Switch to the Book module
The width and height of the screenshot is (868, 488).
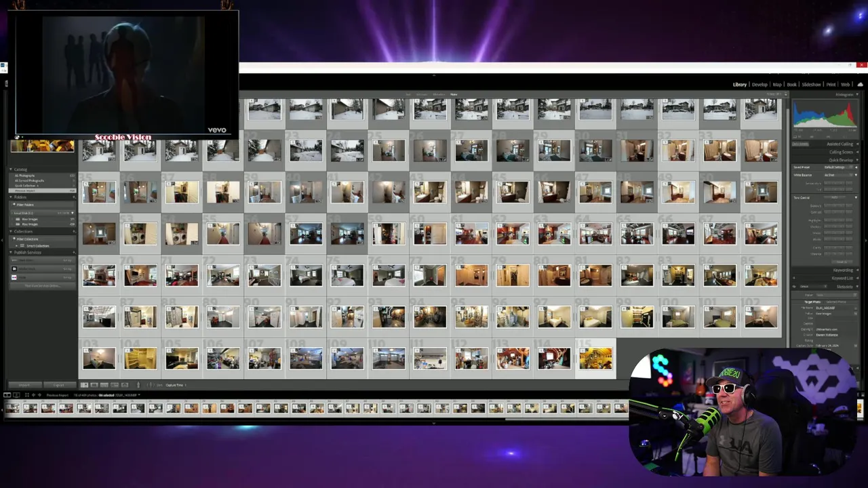tap(792, 85)
